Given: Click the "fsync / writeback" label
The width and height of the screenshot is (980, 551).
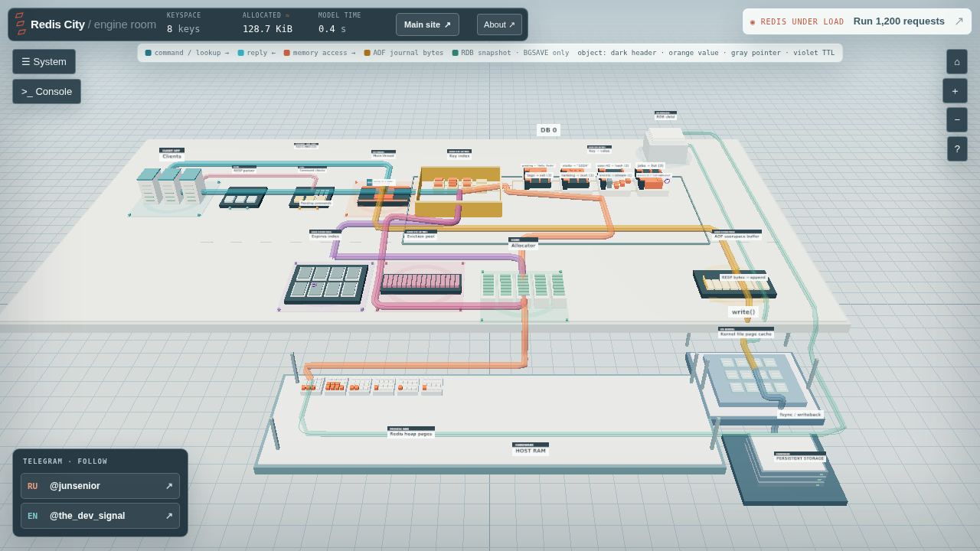Looking at the screenshot, I should point(800,414).
